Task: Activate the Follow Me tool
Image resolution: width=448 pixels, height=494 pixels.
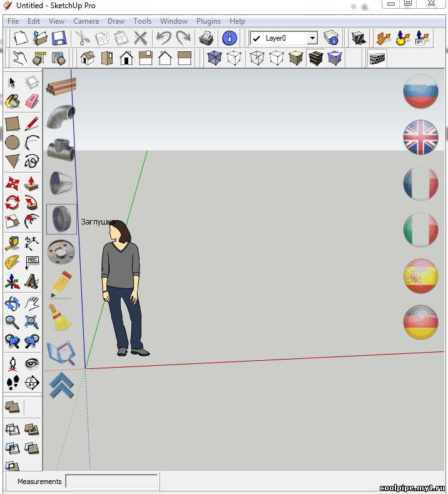Action: click(x=32, y=202)
